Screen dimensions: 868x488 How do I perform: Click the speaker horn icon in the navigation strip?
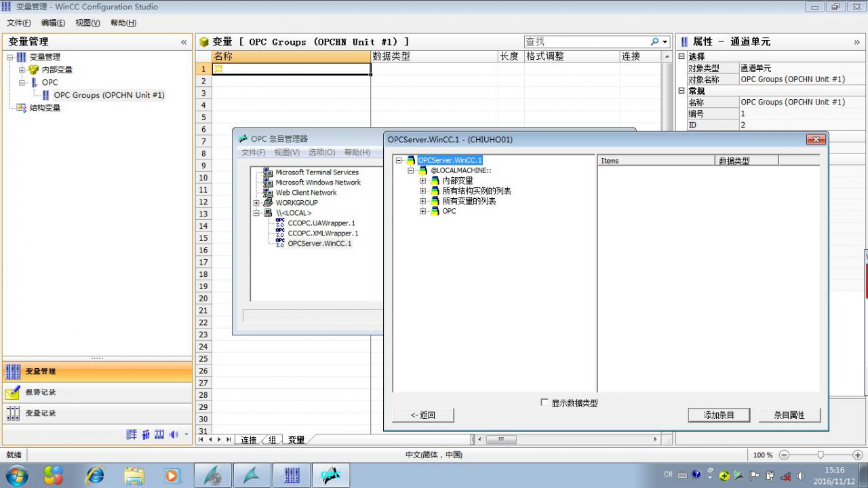(x=174, y=434)
